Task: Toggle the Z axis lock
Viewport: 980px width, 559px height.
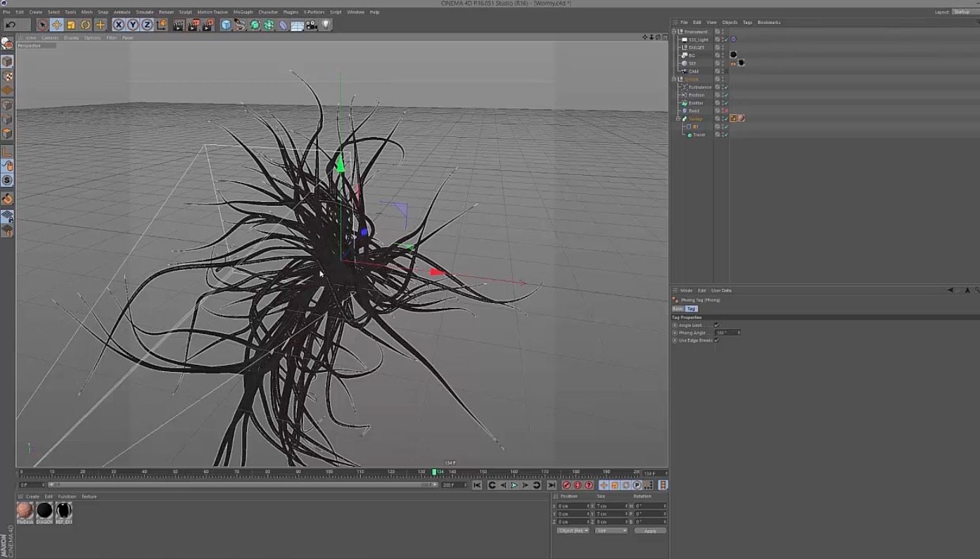Action: click(x=147, y=25)
